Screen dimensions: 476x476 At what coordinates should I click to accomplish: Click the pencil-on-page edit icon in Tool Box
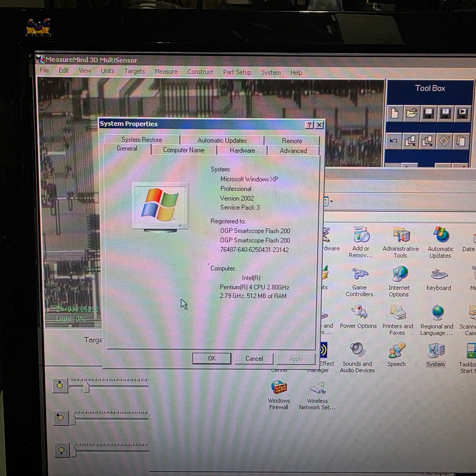click(444, 141)
